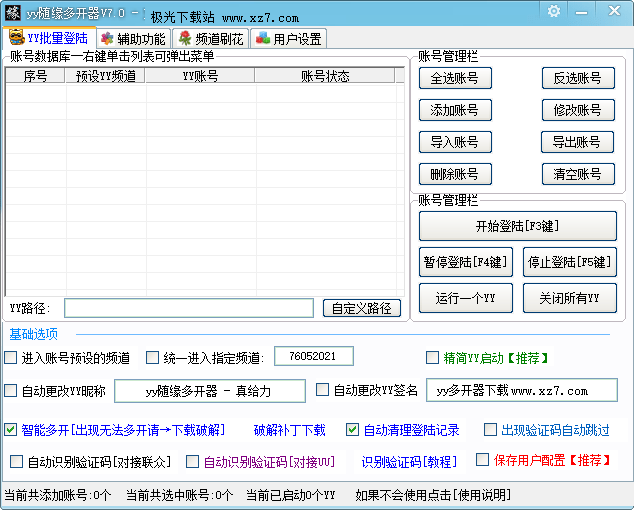Uncheck 智能多开 checkbox
Screen dimensions: 634x510
(11, 430)
